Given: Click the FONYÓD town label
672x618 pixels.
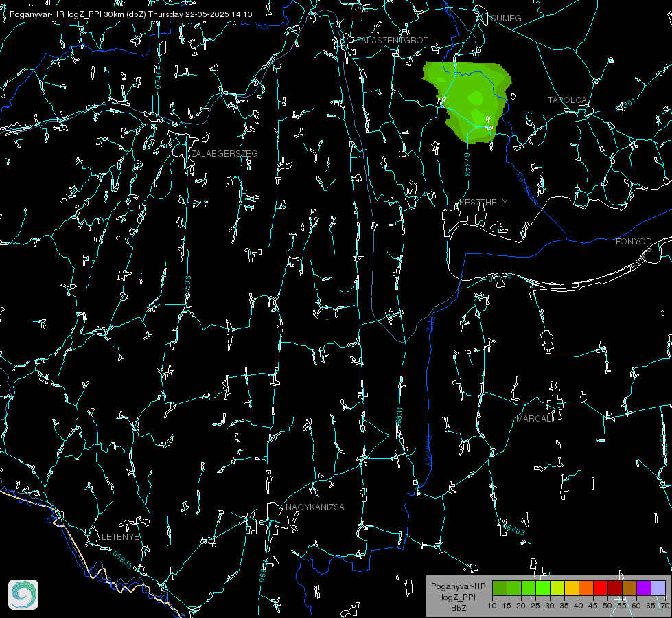Looking at the screenshot, I should (x=634, y=242).
